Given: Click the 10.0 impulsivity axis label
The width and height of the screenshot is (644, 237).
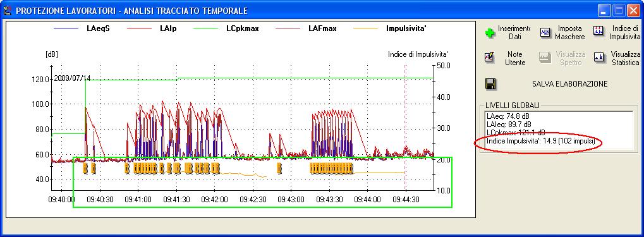Looking at the screenshot, I should pyautogui.click(x=444, y=191).
